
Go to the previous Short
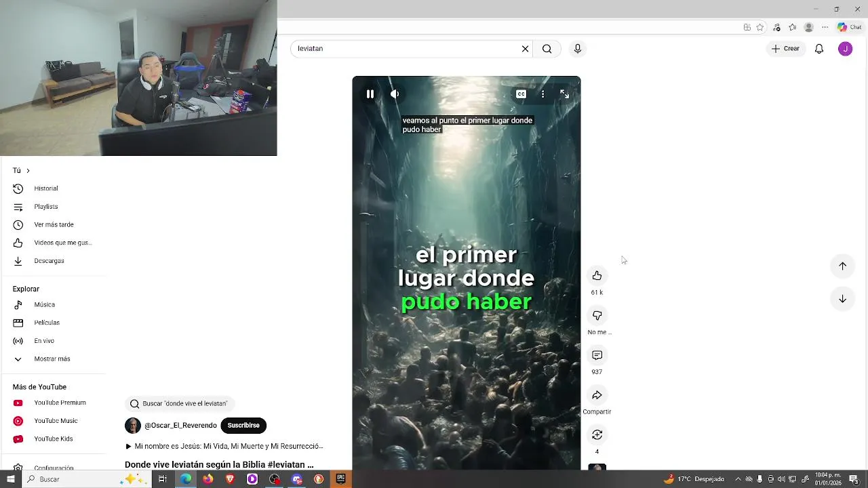842,266
